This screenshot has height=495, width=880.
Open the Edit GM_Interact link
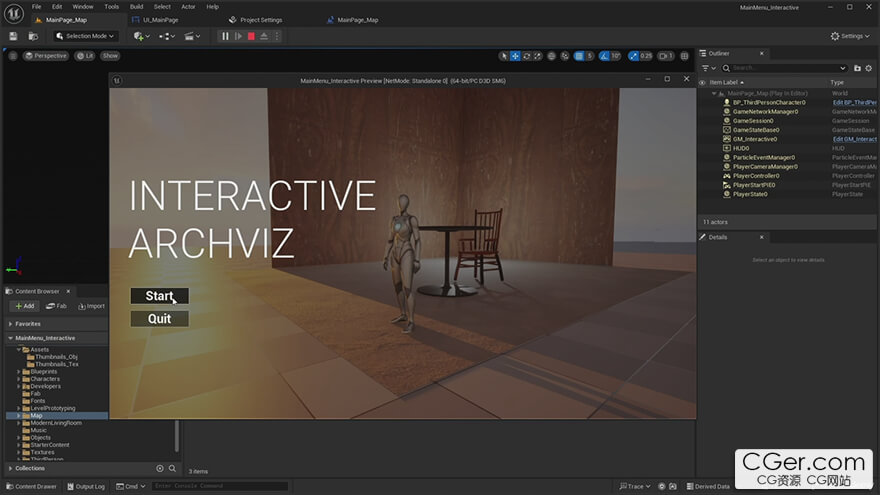click(855, 139)
